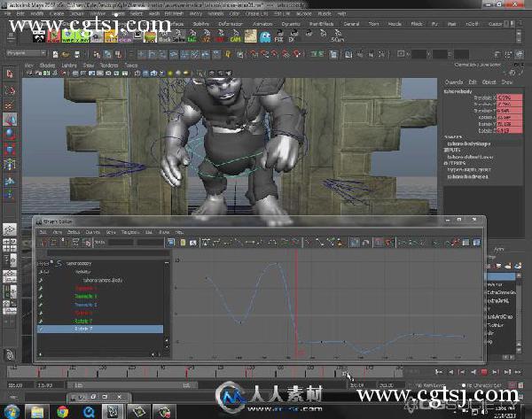Toggle Tool Settings display icon on status line

tap(508, 54)
